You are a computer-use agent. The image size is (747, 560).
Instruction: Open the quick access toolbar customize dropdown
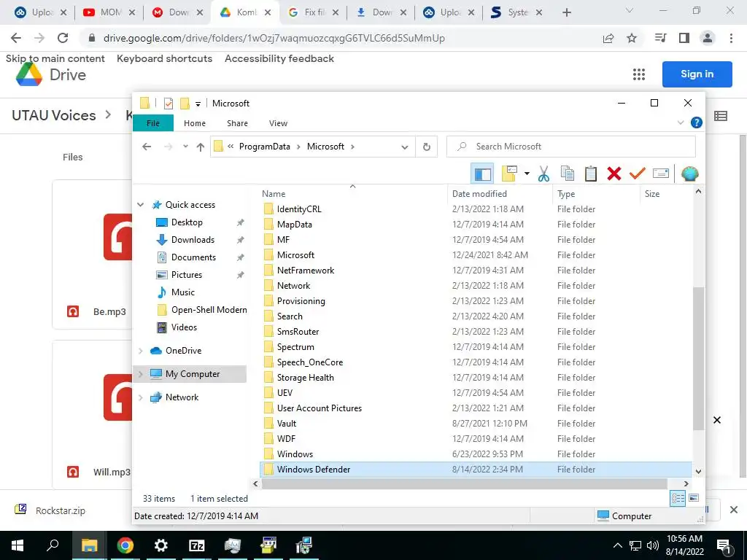click(x=198, y=104)
